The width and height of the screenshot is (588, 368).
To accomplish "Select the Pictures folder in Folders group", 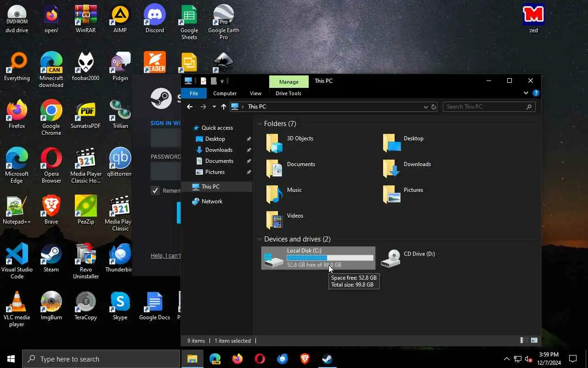I will point(403,195).
